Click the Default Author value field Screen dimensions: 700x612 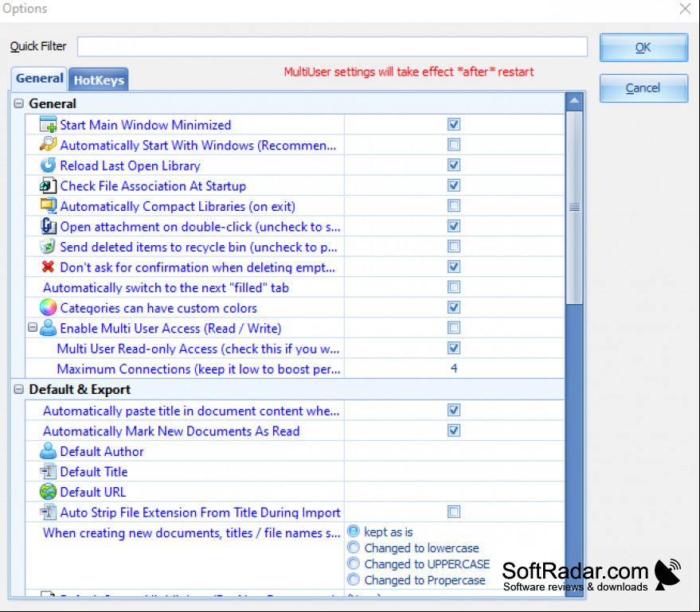tap(454, 451)
